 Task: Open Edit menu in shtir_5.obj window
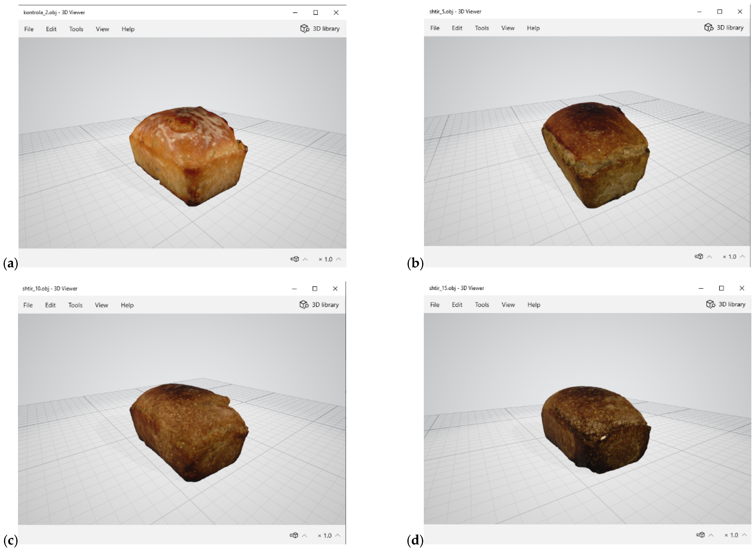457,28
